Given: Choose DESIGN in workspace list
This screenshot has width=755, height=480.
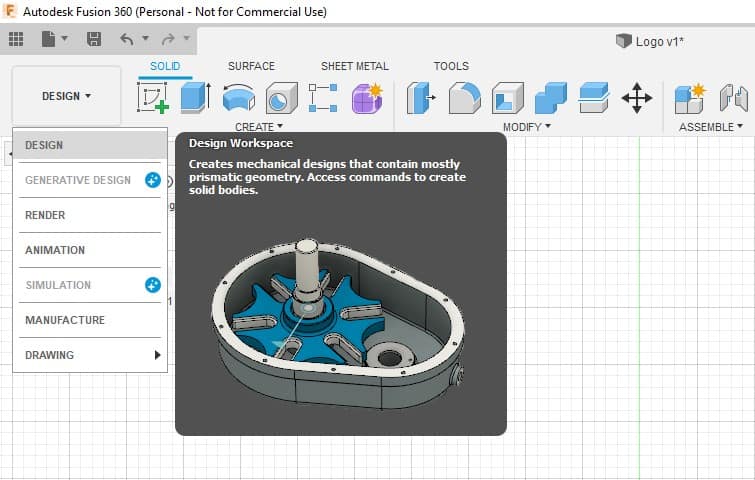Looking at the screenshot, I should (90, 145).
